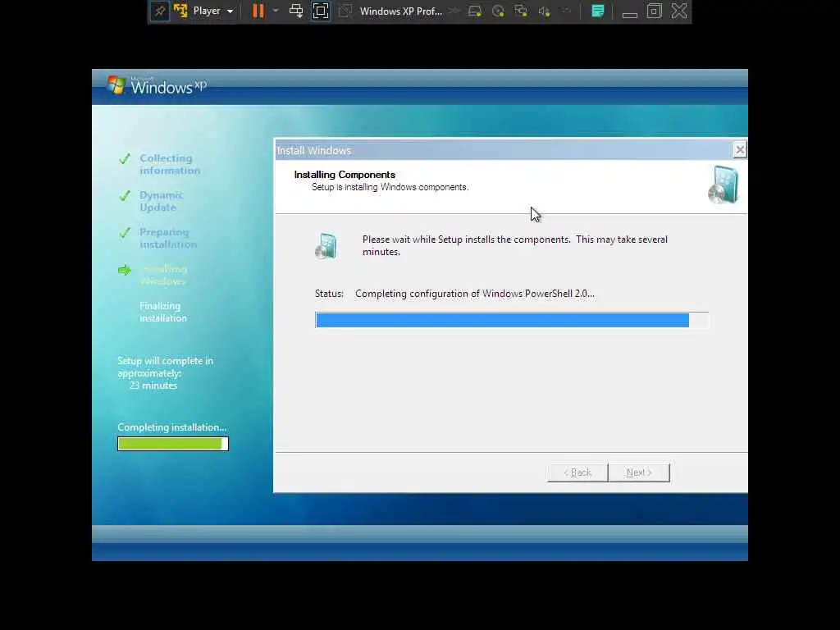Click the green Completing installation progress bar
The width and height of the screenshot is (840, 630).
173,444
